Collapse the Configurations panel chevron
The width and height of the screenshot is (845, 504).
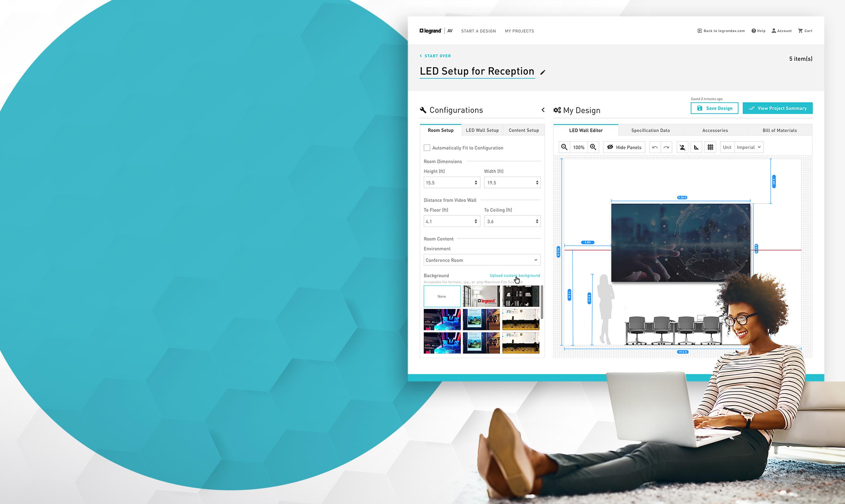pyautogui.click(x=543, y=110)
